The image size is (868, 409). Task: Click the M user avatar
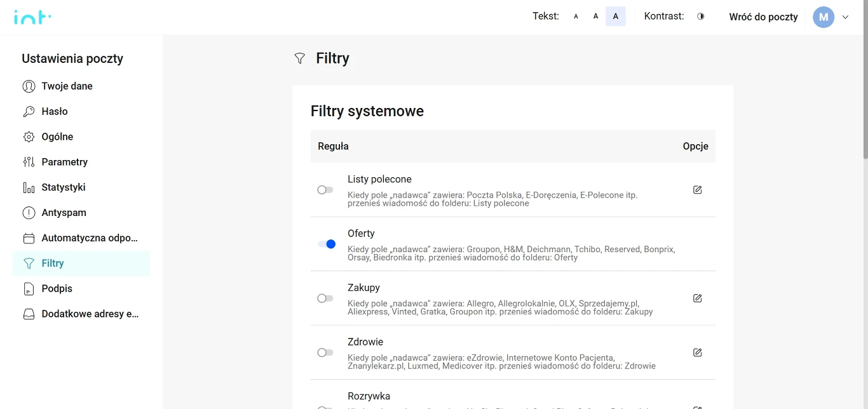click(x=824, y=17)
